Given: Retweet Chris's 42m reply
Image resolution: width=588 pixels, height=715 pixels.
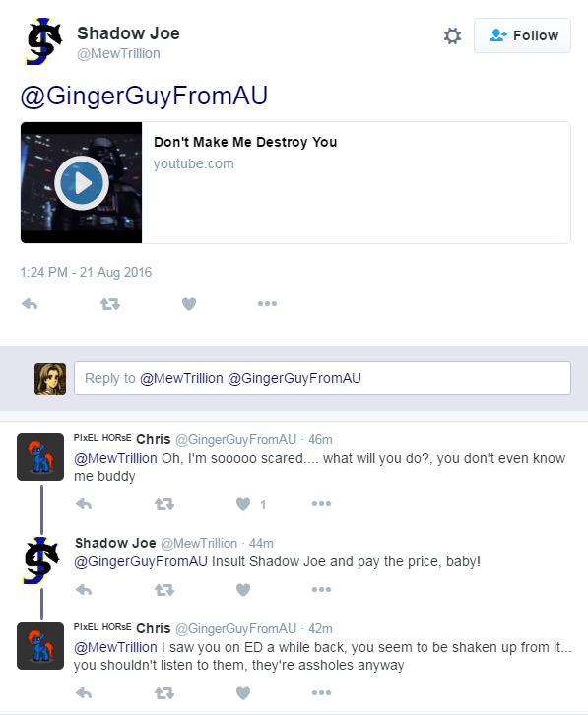Looking at the screenshot, I should [x=164, y=693].
